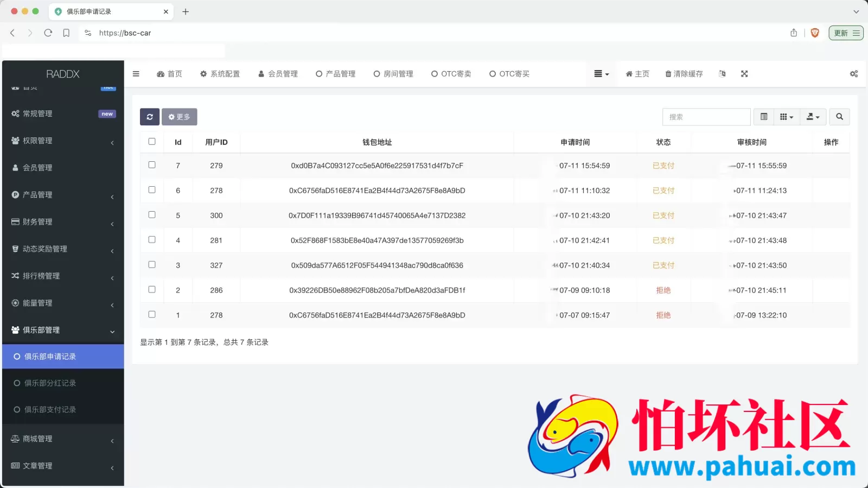The height and width of the screenshot is (488, 868).
Task: Sort by the 申请时间 column header
Action: click(x=575, y=142)
